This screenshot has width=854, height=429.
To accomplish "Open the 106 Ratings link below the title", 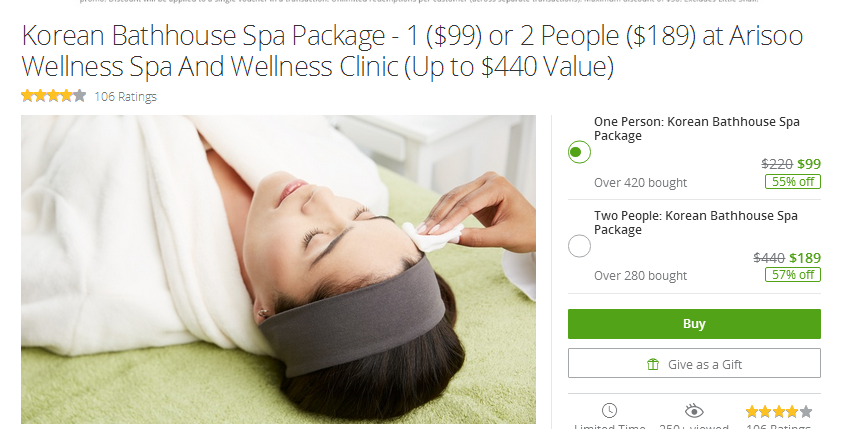I will 125,97.
